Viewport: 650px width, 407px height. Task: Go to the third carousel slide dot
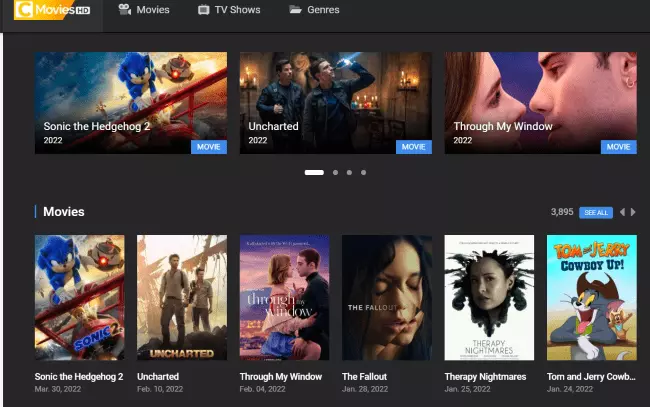coord(349,172)
